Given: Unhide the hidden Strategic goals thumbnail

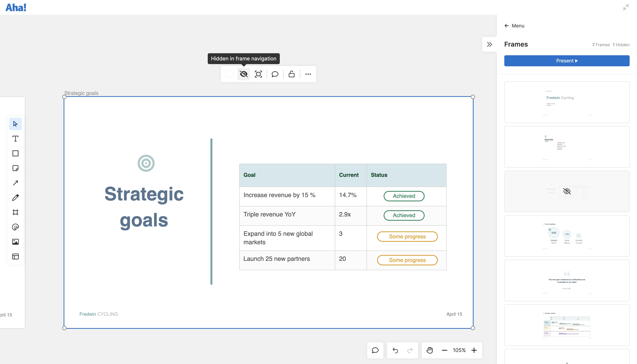Looking at the screenshot, I should [x=567, y=191].
